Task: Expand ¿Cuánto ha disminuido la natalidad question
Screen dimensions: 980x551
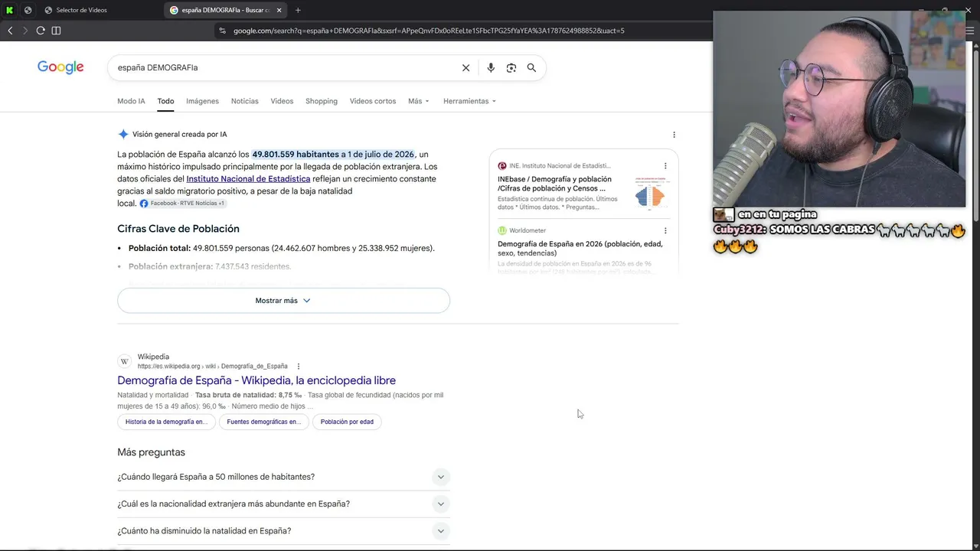Action: point(283,531)
